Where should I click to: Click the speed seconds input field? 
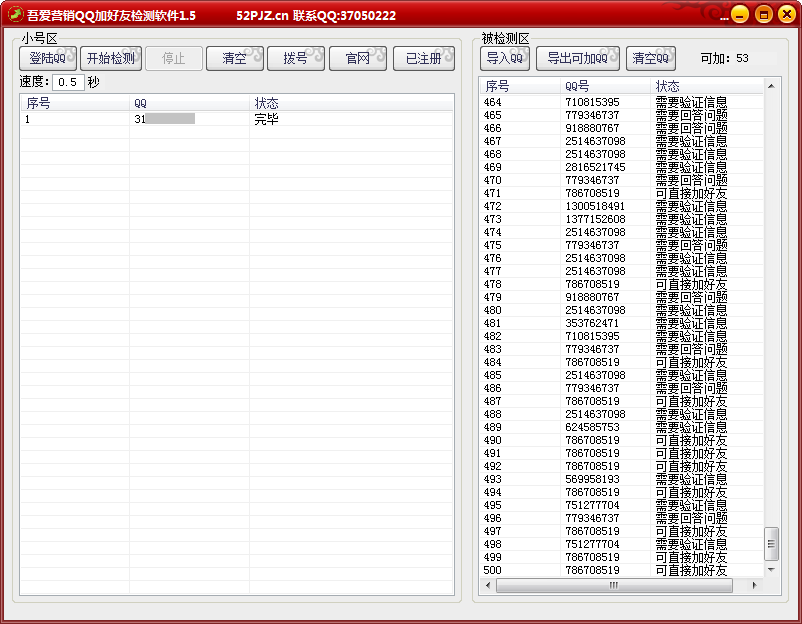68,82
